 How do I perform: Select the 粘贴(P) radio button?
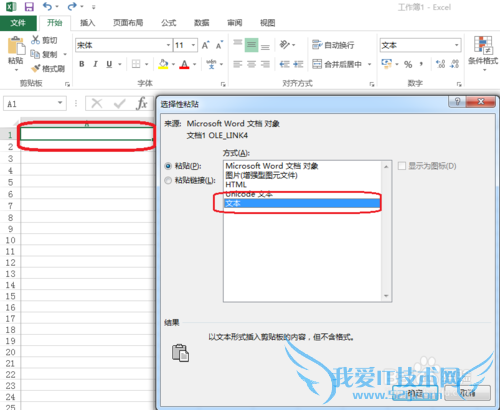pos(168,166)
